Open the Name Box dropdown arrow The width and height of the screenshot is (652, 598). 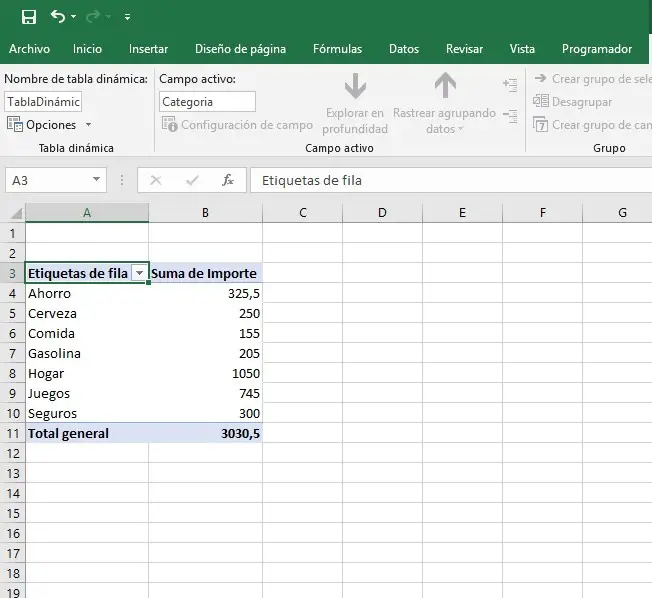click(x=96, y=181)
